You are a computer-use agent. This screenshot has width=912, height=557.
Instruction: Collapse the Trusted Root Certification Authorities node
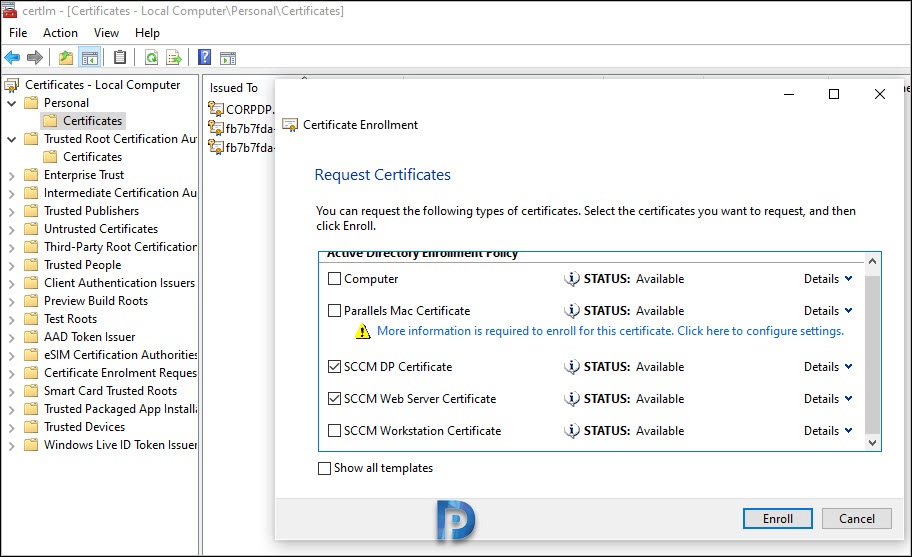12,140
